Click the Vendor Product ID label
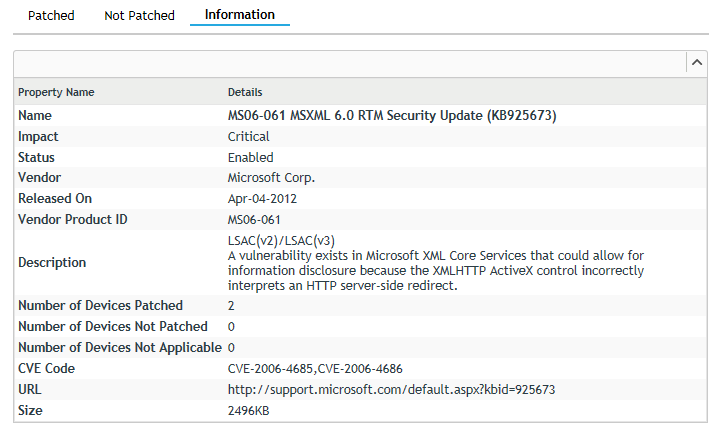Viewport: 709px width, 424px height. click(73, 220)
